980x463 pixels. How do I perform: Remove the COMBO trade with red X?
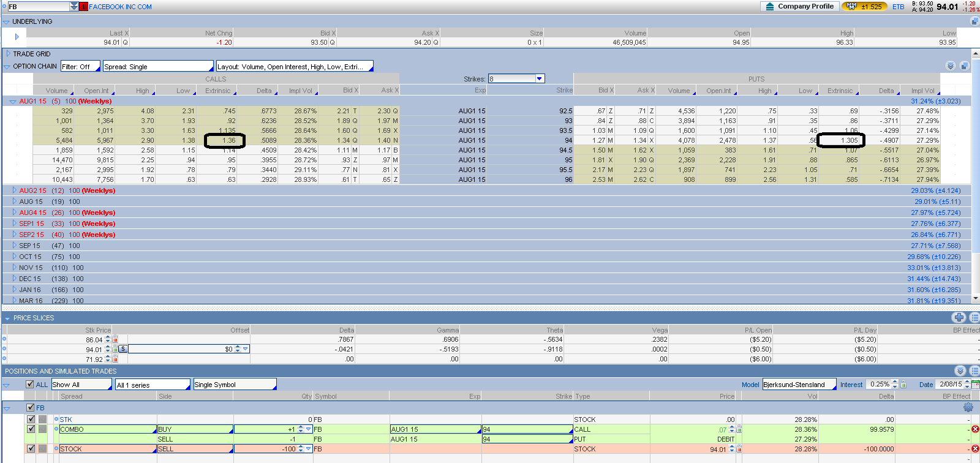[x=975, y=429]
